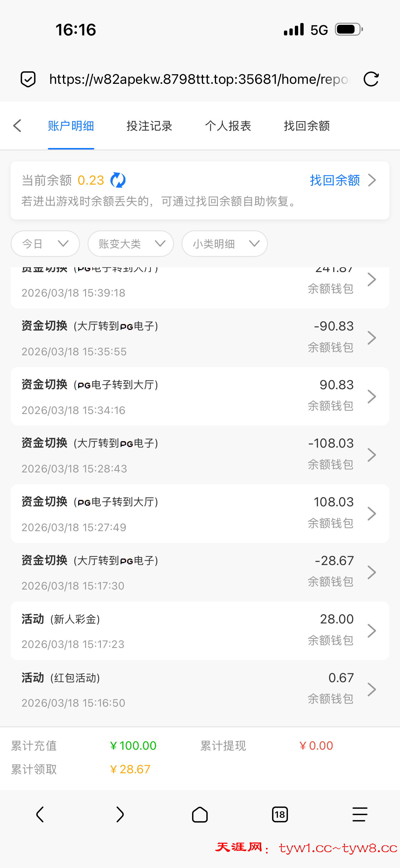Image resolution: width=400 pixels, height=868 pixels.
Task: Switch to the 投注记录 tab
Action: [x=149, y=126]
